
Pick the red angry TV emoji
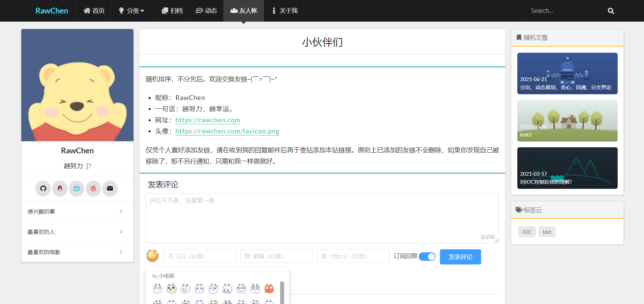click(x=269, y=288)
